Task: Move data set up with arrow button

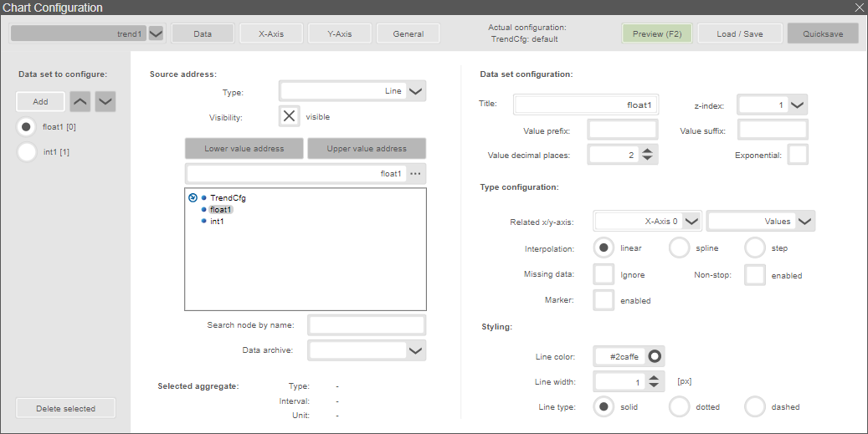Action: (80, 101)
